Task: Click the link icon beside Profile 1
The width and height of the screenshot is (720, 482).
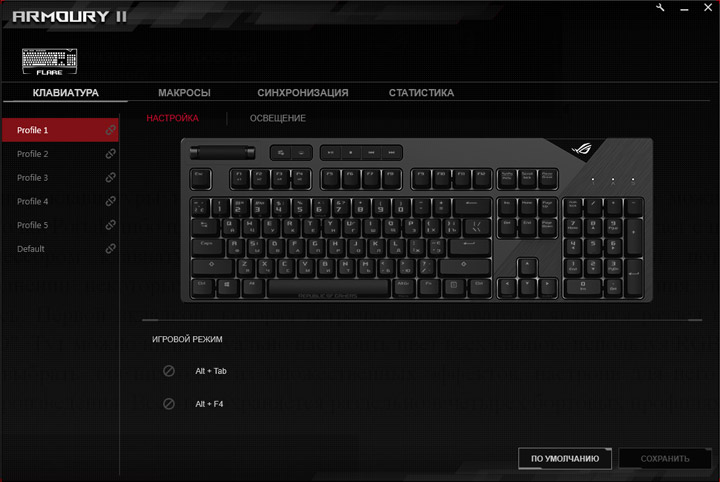Action: coord(111,130)
